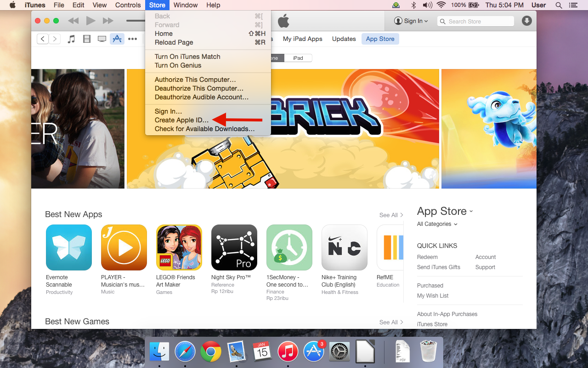Show more libraries with ellipsis icon

[x=133, y=39]
